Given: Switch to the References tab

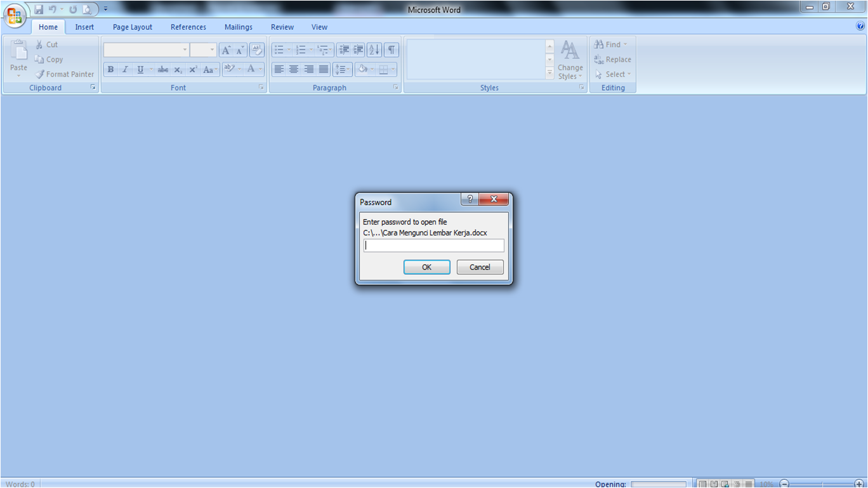Looking at the screenshot, I should pos(188,27).
